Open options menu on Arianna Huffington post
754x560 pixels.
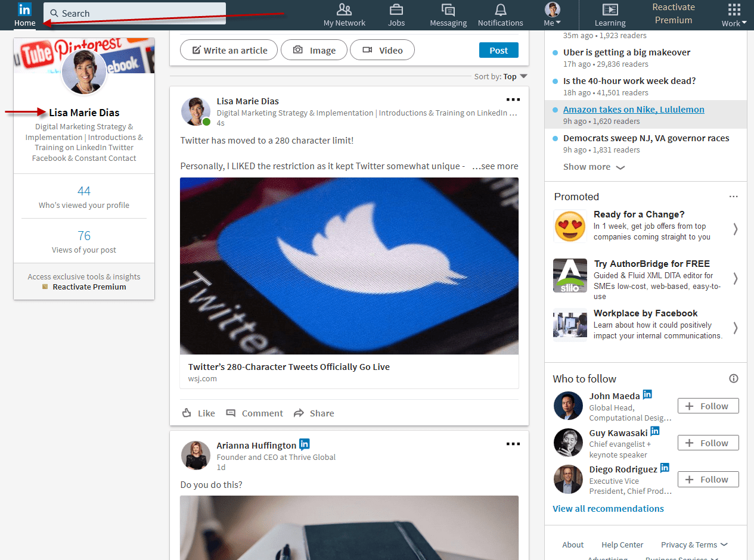(x=513, y=444)
